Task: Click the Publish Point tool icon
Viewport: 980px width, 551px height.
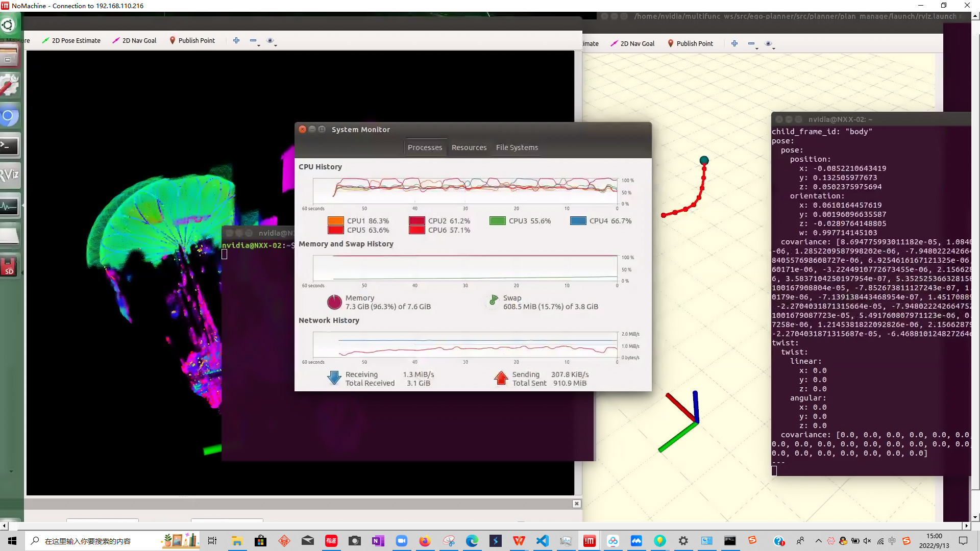Action: coord(173,40)
